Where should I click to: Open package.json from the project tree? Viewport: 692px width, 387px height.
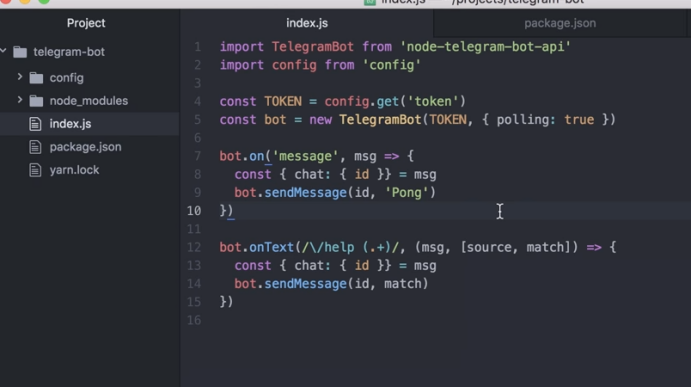(85, 147)
